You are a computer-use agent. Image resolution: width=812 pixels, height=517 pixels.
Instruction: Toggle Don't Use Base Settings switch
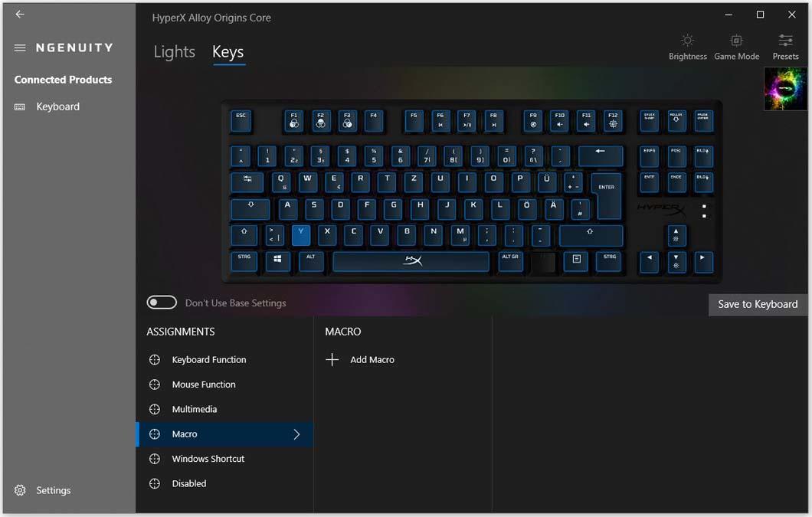click(162, 303)
